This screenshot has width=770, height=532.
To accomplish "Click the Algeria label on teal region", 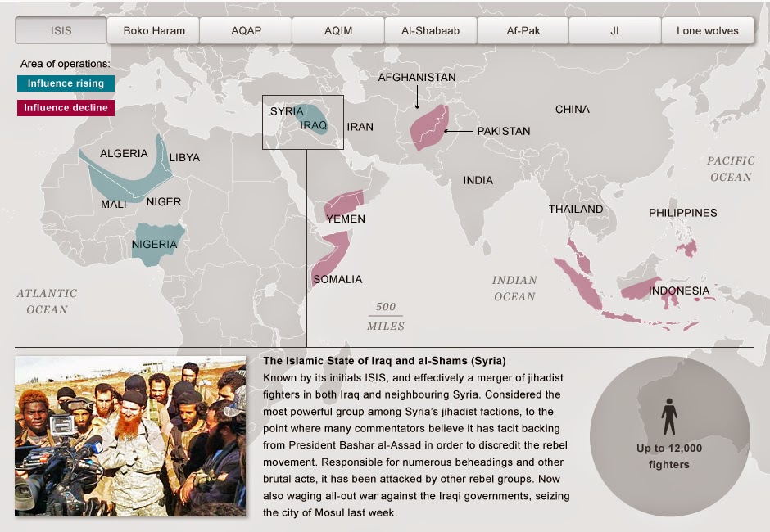I will click(x=124, y=153).
